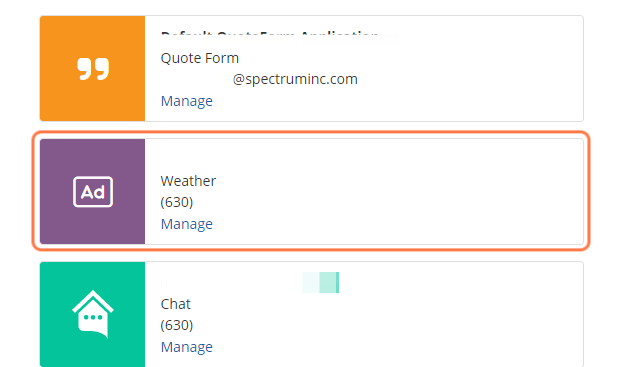The height and width of the screenshot is (367, 639).
Task: Click the (630) number under Chat
Action: [177, 325]
